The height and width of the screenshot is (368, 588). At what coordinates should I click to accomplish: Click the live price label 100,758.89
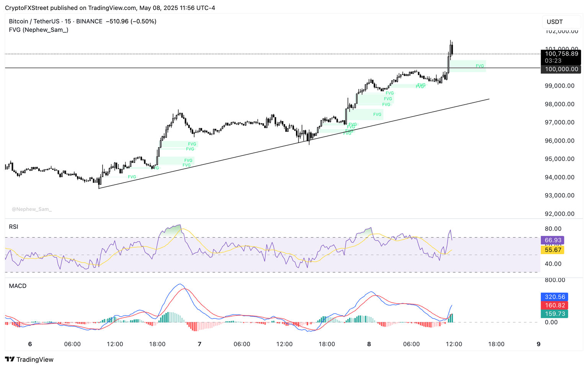561,54
